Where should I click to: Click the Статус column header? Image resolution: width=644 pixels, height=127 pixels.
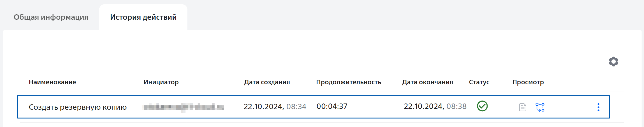(x=479, y=82)
